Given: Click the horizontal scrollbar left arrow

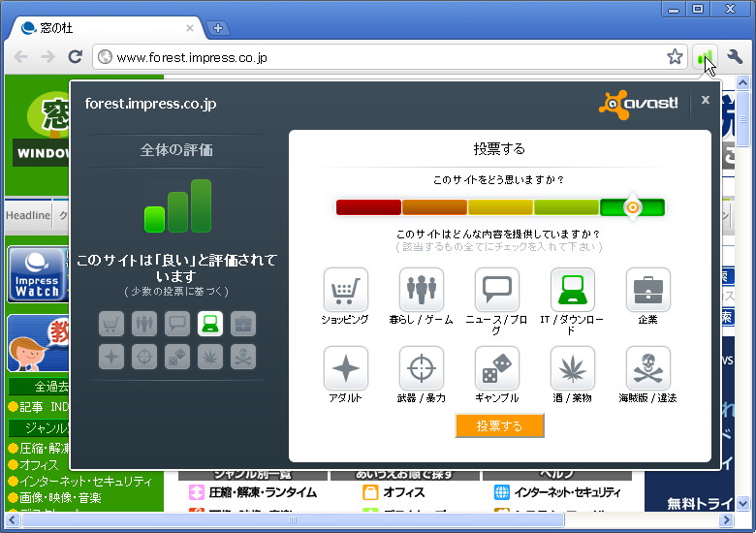Looking at the screenshot, I should pos(12,520).
